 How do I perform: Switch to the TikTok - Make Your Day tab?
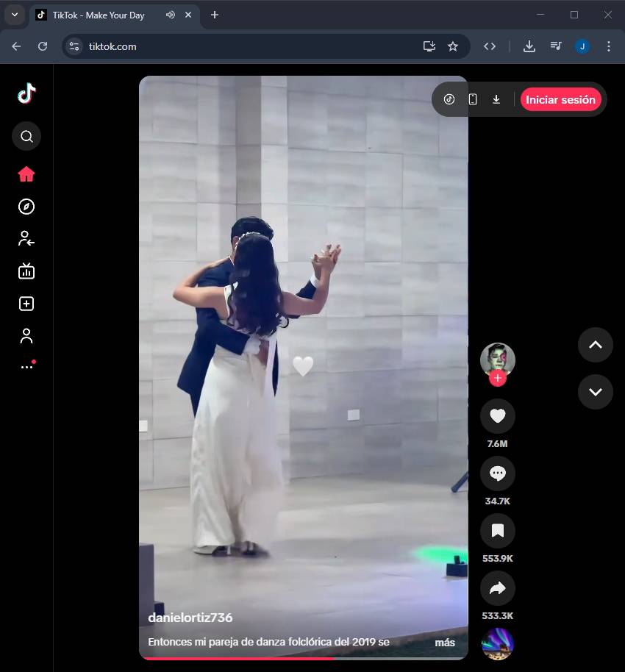98,15
